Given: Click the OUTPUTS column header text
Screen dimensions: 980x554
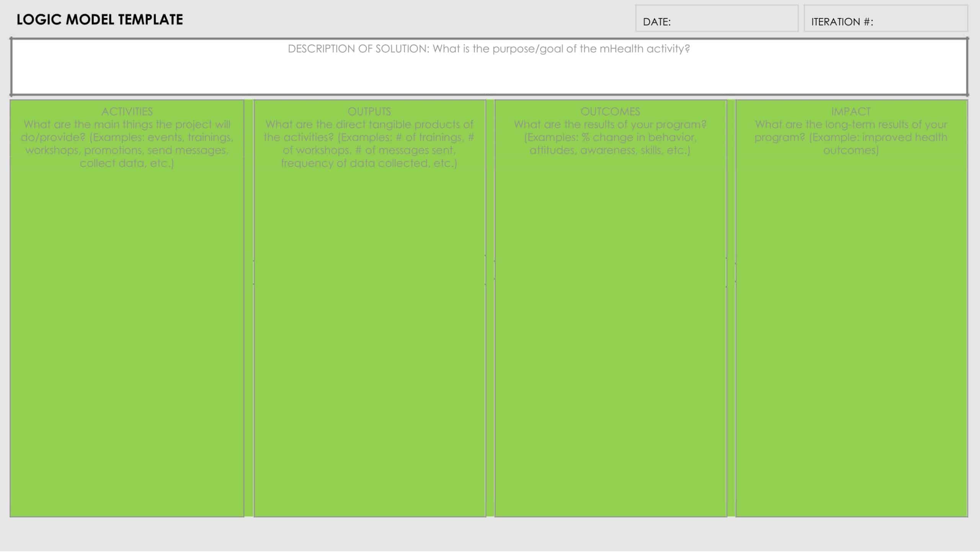Looking at the screenshot, I should click(x=369, y=112).
